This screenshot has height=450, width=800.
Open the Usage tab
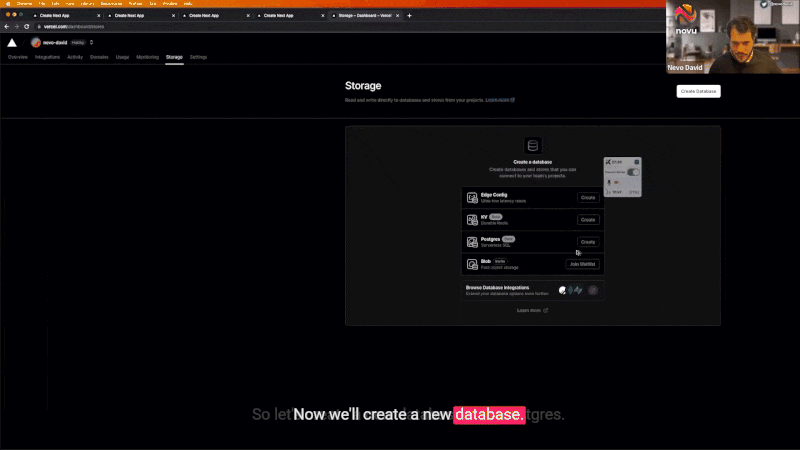coord(122,57)
